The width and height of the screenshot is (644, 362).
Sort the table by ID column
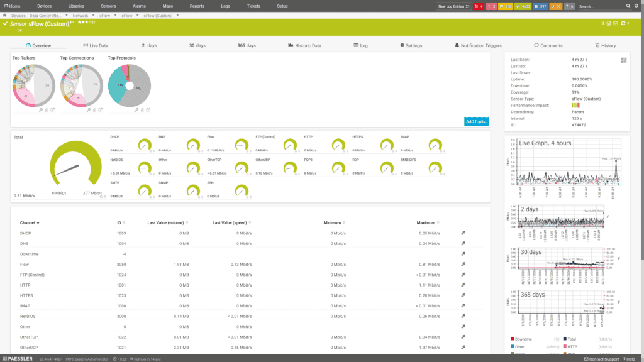(121, 223)
